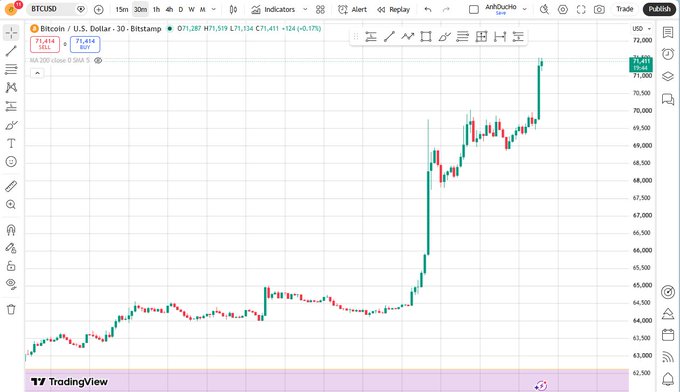Open chart candle style dropdown
The width and height of the screenshot is (680, 392).
coord(233,9)
